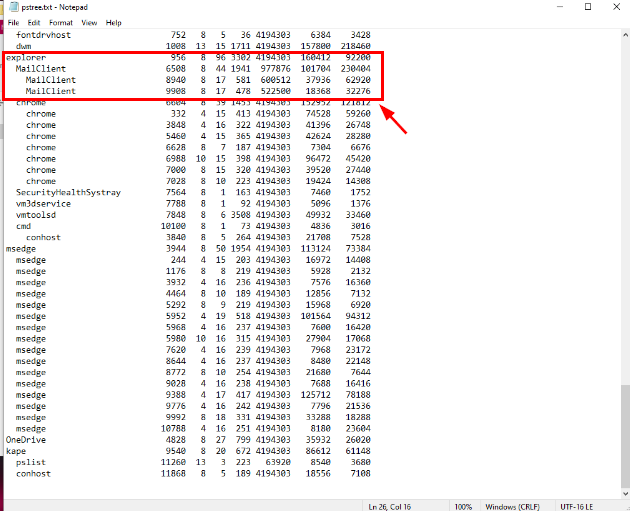This screenshot has height=511, width=630.
Task: Click the 'SecurityHealthSystray' process name
Action: [68, 192]
